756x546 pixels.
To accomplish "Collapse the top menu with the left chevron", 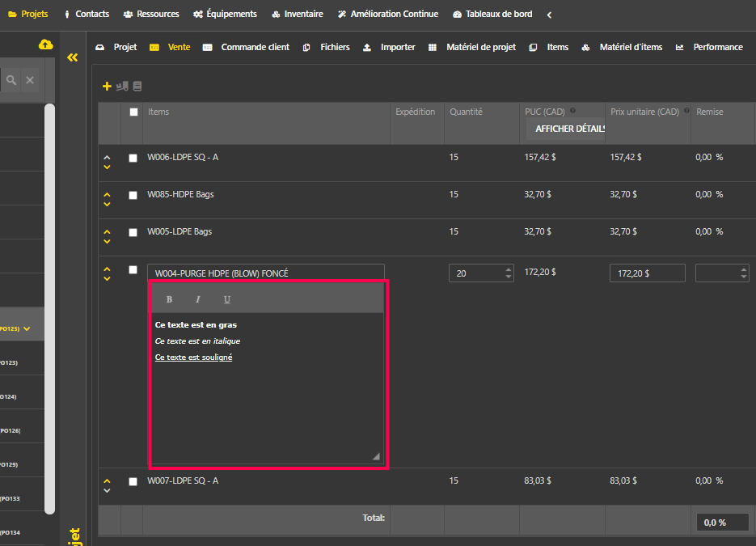I will tap(549, 15).
